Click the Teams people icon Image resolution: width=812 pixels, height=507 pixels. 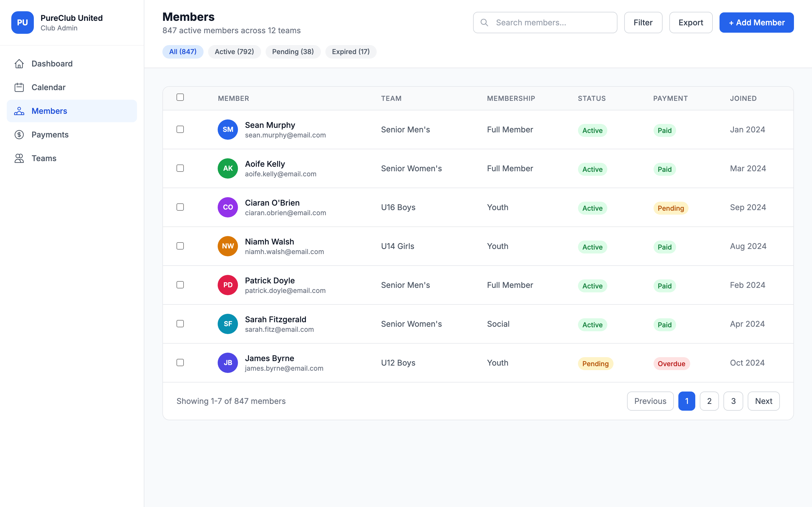tap(19, 158)
